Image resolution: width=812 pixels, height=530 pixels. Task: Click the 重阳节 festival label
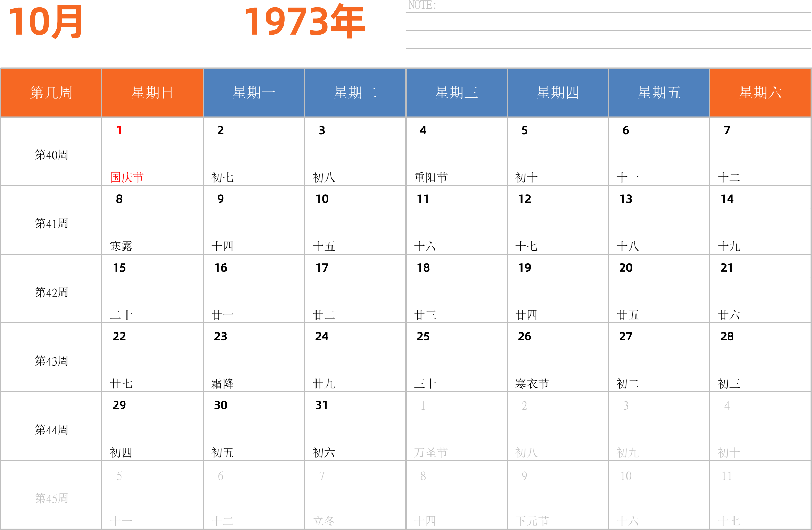tap(431, 177)
